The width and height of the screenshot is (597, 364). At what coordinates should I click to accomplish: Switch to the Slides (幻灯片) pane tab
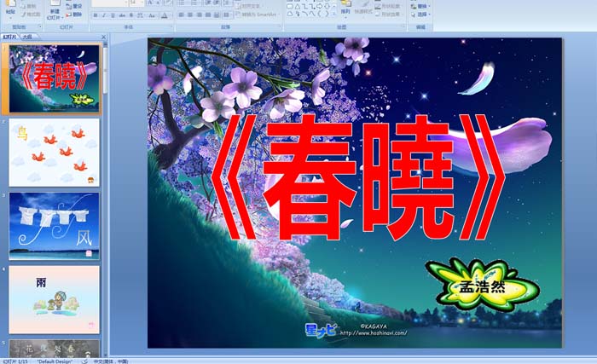point(10,37)
